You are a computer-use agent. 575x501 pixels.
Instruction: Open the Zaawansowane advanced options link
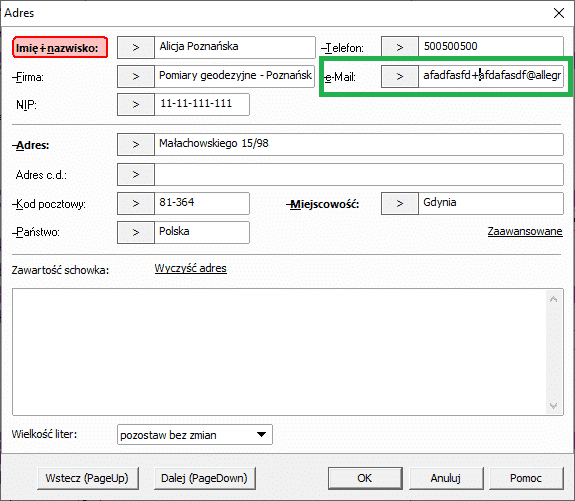point(525,231)
